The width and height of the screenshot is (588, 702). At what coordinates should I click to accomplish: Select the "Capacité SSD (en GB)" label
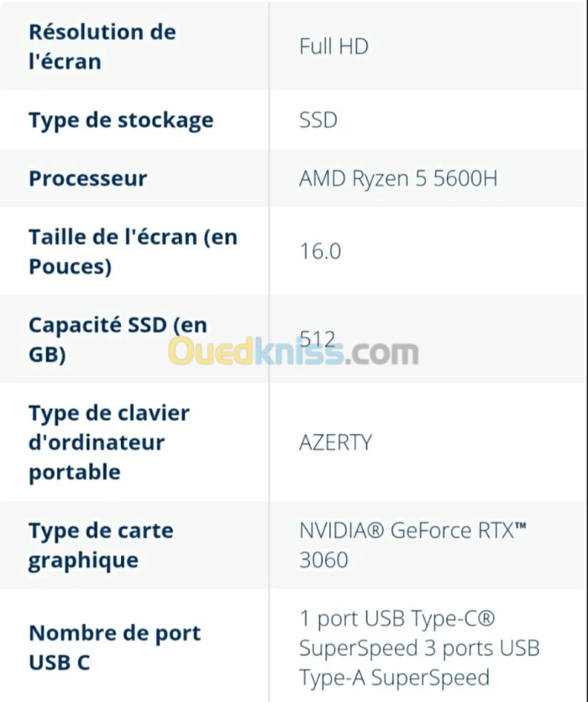point(118,339)
